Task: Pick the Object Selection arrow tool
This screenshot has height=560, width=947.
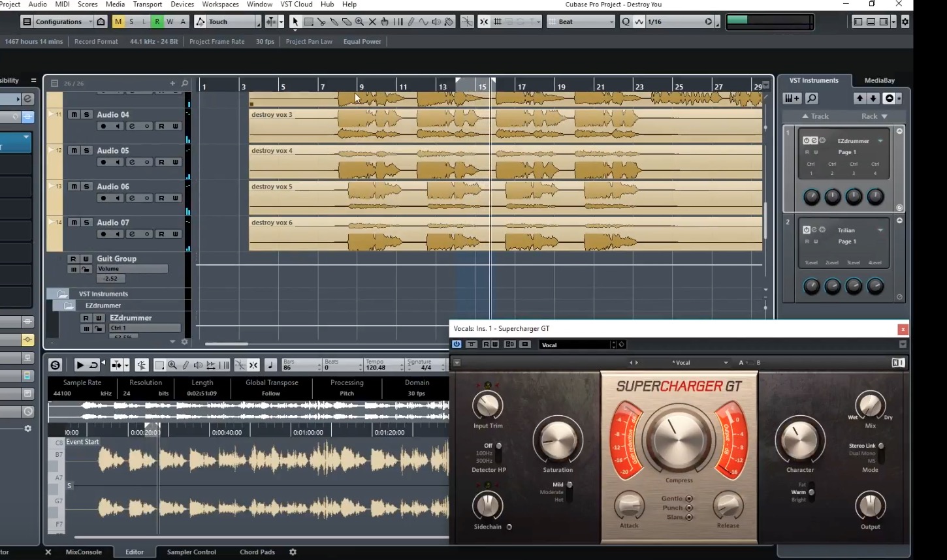Action: coord(295,22)
